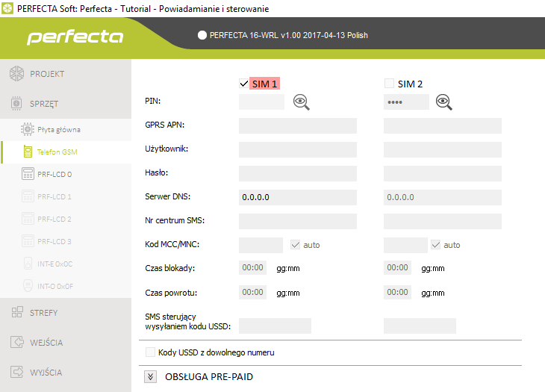The width and height of the screenshot is (545, 392).
Task: Expand the OBSŁUGA PRE-PAID section
Action: (151, 376)
